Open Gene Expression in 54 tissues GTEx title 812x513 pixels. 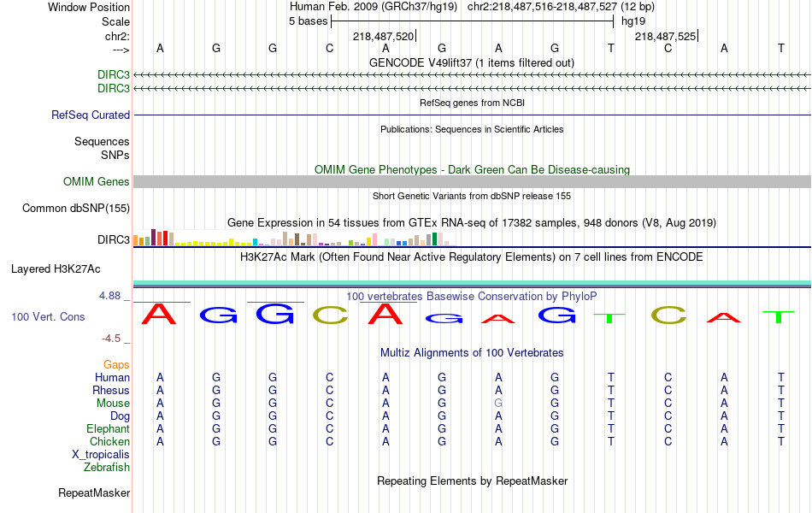coord(472,223)
